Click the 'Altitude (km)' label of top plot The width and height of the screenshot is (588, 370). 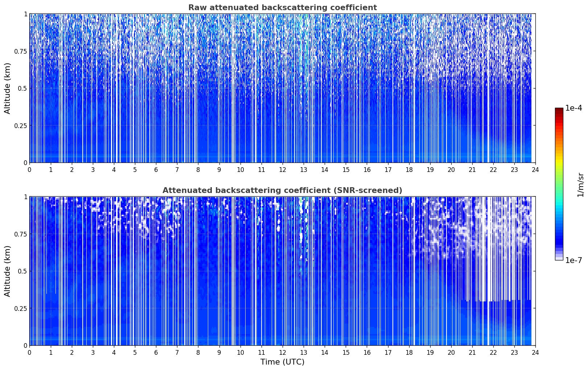point(8,88)
